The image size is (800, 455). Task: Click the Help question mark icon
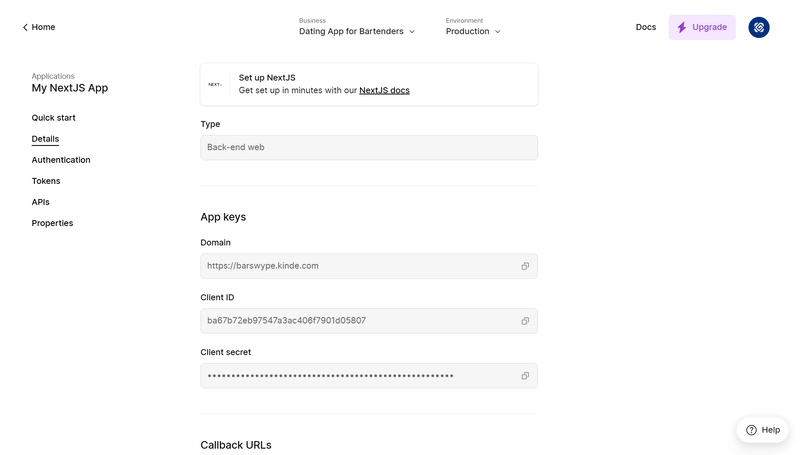coord(751,430)
